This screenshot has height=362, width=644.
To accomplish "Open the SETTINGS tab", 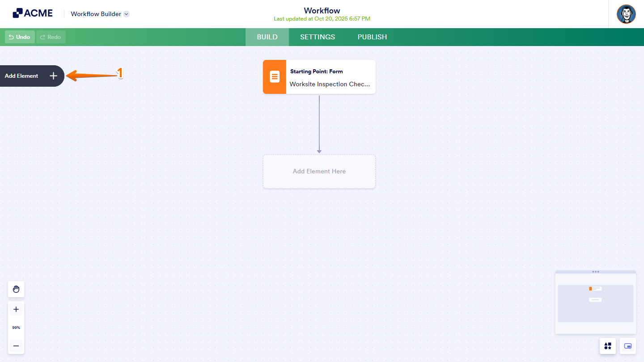I will (318, 37).
